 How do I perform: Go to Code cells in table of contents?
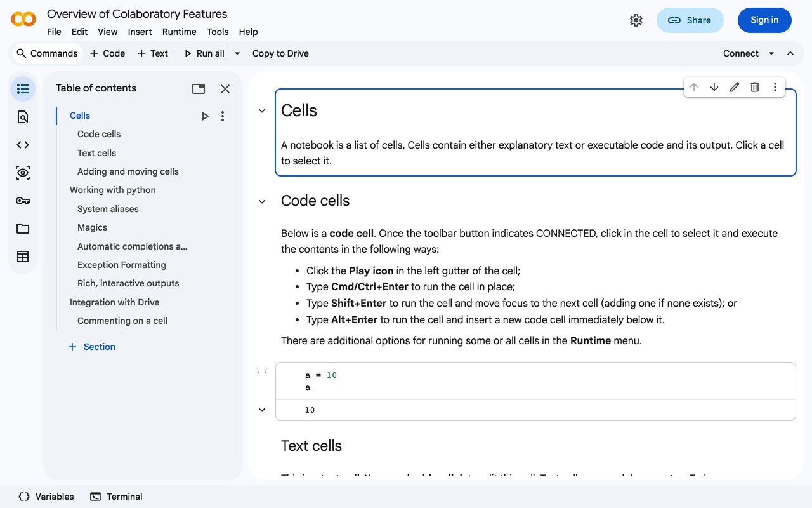click(99, 134)
